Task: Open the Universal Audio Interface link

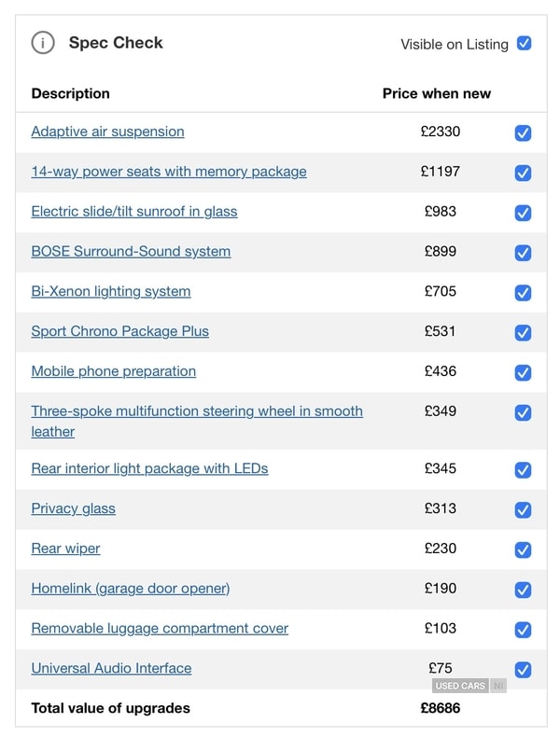Action: 111,668
